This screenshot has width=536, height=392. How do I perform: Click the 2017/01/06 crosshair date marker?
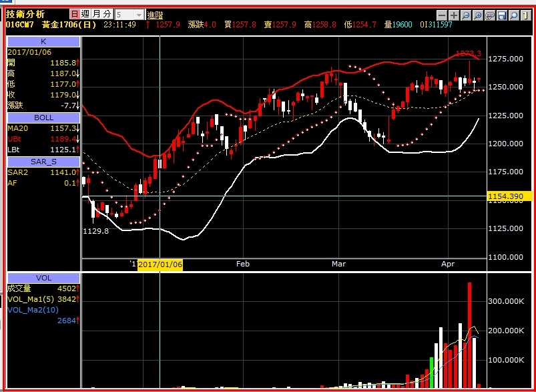point(160,264)
